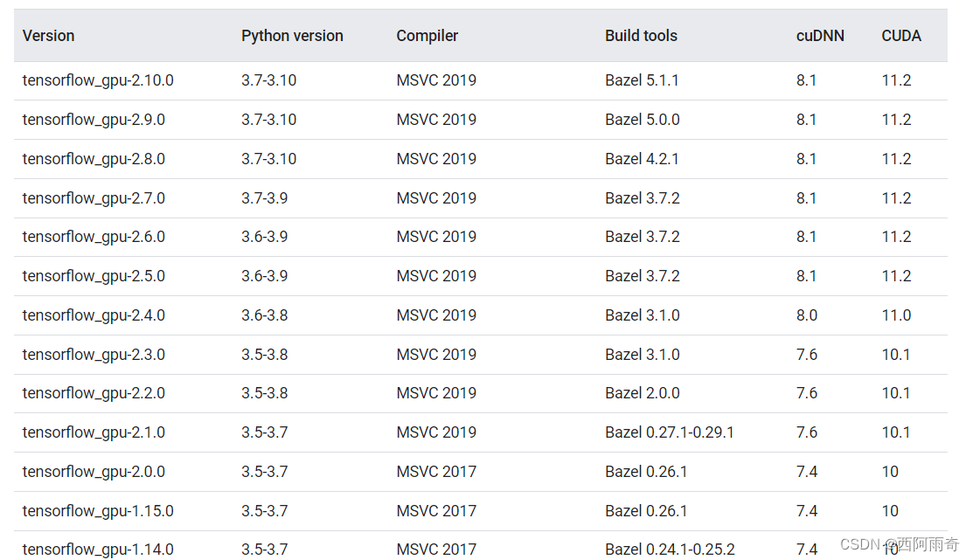
Task: Click MSVC 2019 in the 2.2.0 row
Action: click(x=436, y=393)
